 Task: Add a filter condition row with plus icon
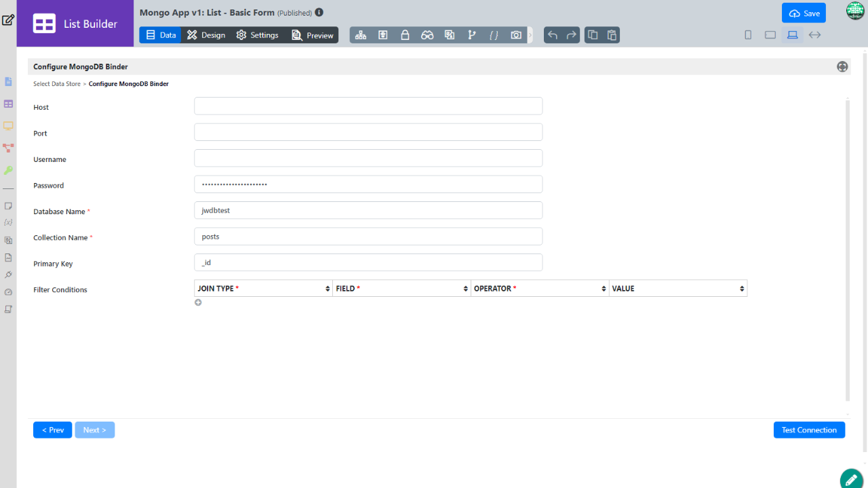coord(198,302)
